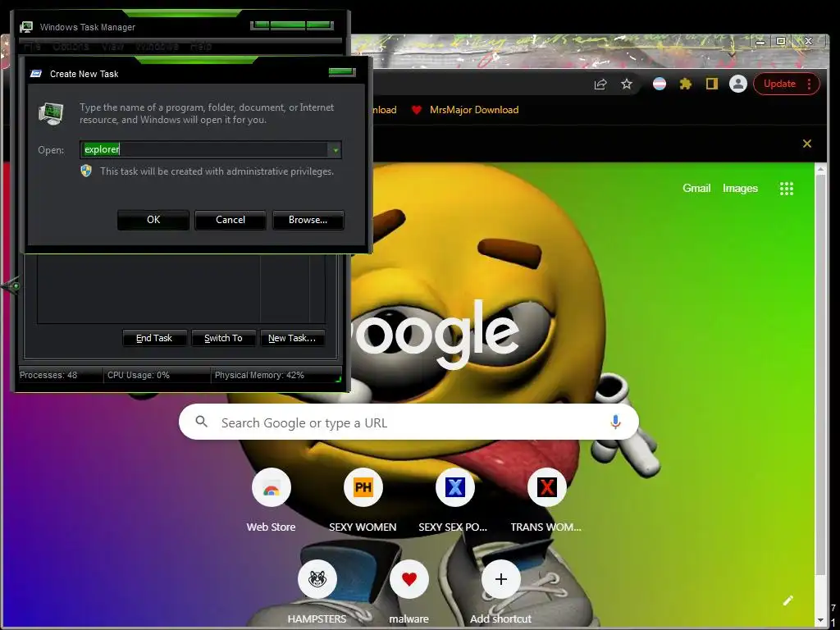Click OK in Create New Task dialog
Viewport: 840px width, 630px height.
coord(153,220)
